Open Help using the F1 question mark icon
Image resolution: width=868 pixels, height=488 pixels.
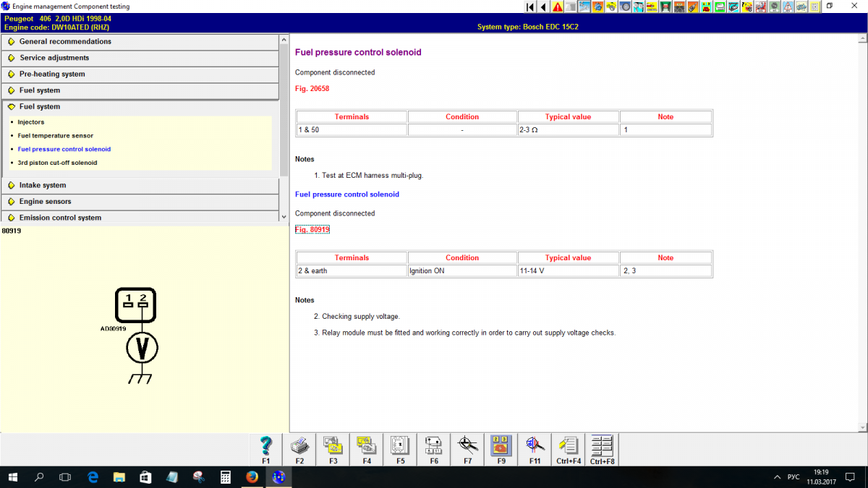[x=265, y=449]
